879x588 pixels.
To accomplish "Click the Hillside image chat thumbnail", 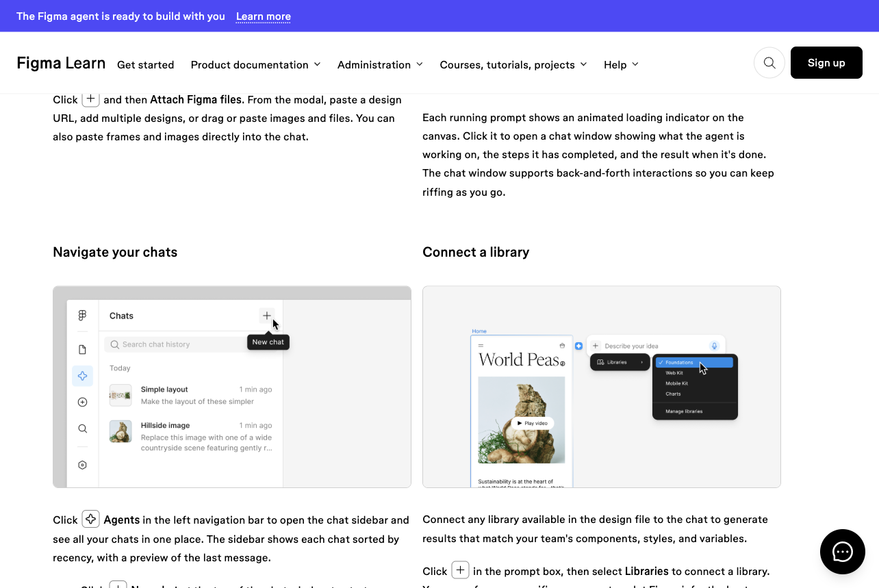I will click(x=120, y=431).
